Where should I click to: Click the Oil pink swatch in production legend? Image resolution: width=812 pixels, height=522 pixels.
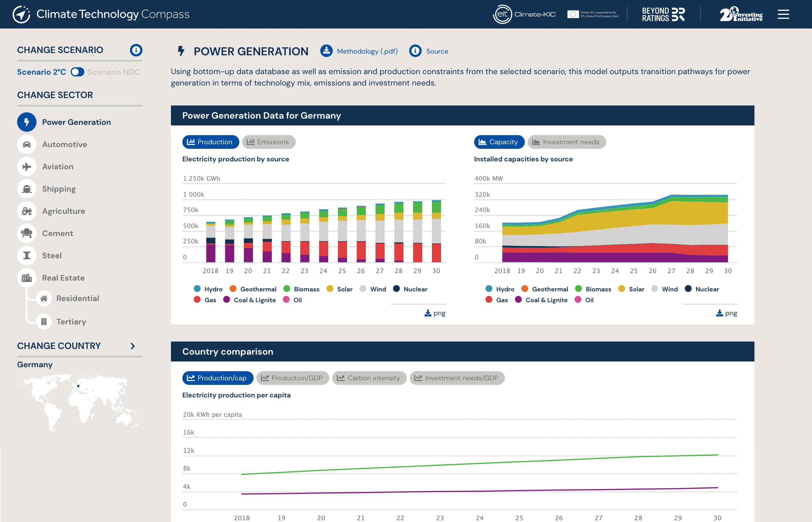[286, 299]
